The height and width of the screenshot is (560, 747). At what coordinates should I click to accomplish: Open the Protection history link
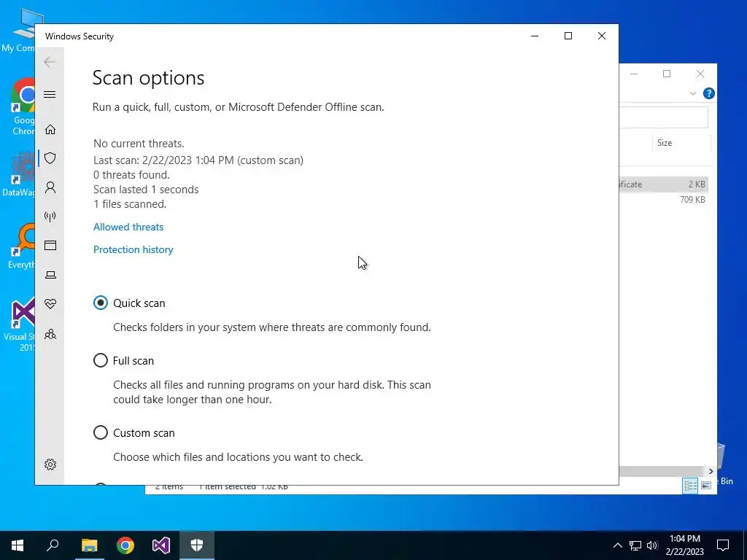tap(133, 249)
